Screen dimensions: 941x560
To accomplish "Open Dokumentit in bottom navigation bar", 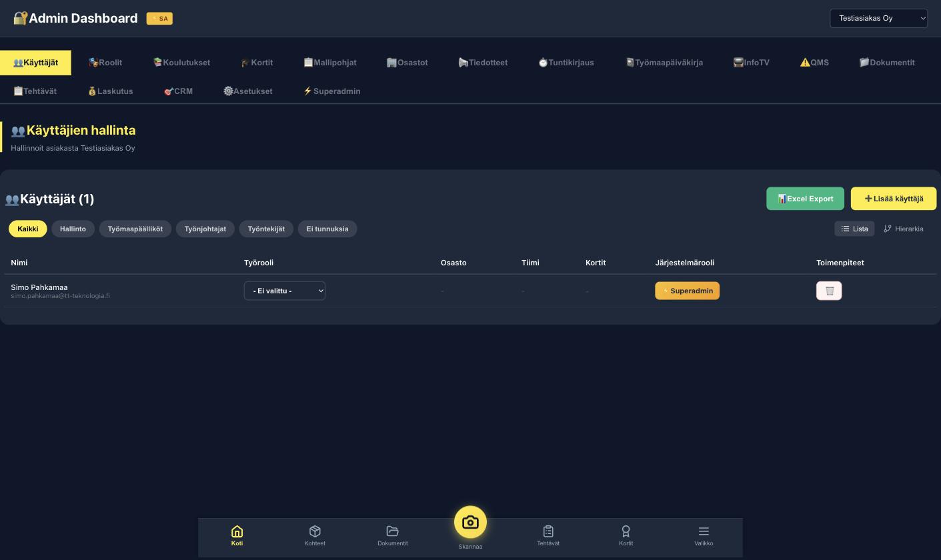I will click(392, 535).
